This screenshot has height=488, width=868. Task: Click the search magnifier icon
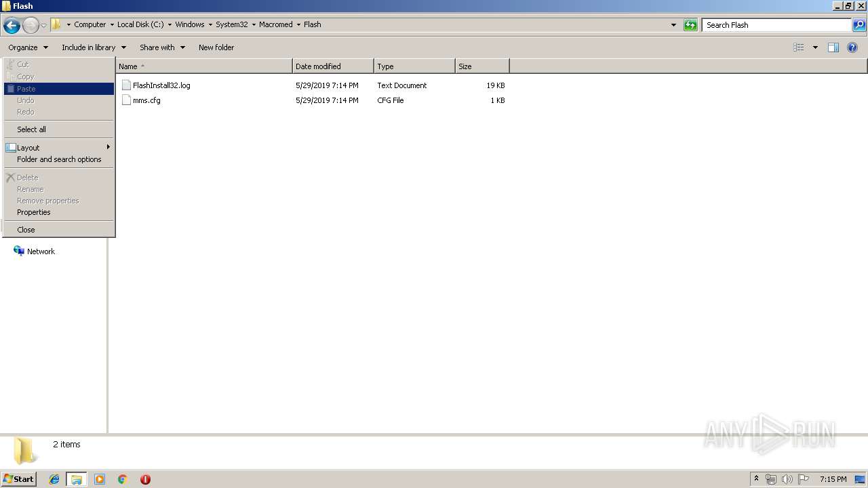click(x=859, y=25)
